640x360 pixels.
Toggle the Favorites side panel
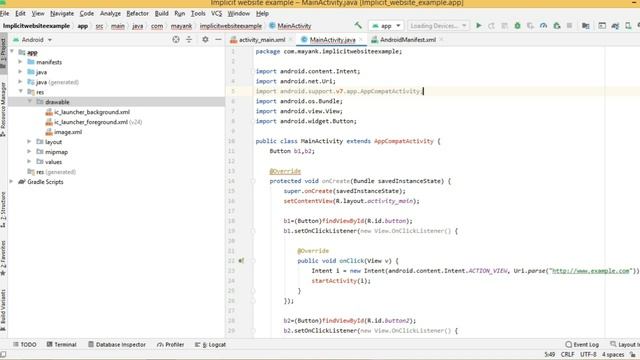(3, 258)
